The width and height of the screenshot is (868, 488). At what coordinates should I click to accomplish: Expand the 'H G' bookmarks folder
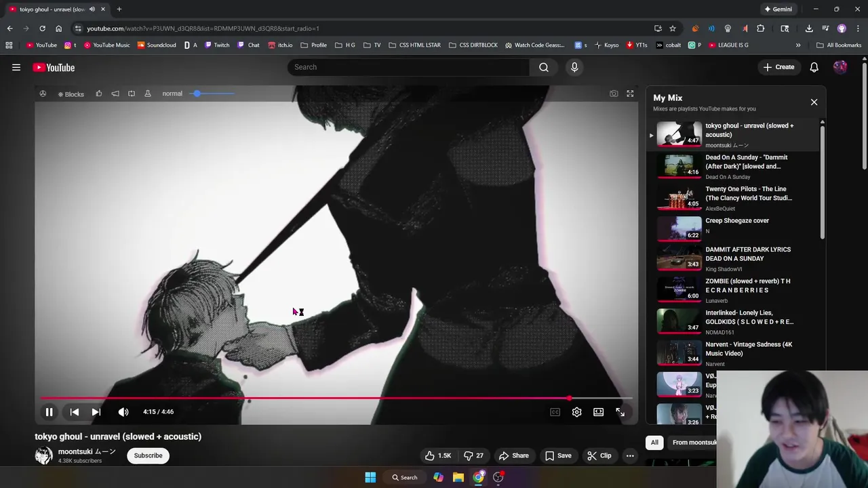point(345,45)
